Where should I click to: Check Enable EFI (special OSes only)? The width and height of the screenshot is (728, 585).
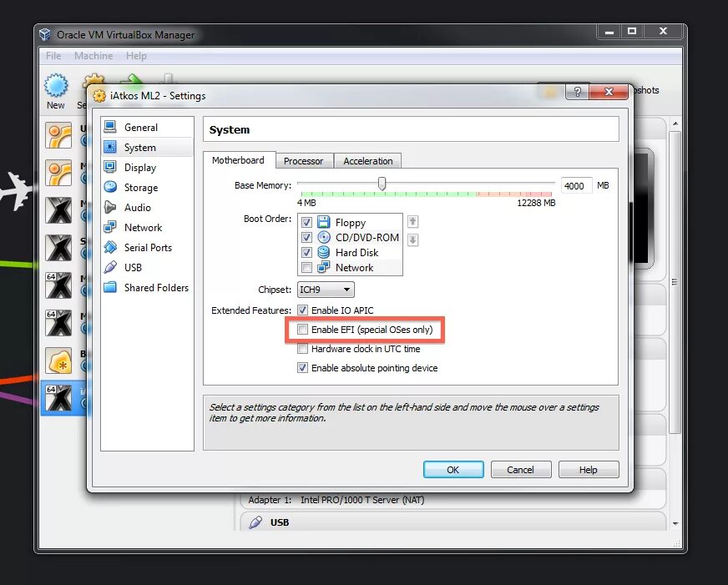(x=302, y=330)
